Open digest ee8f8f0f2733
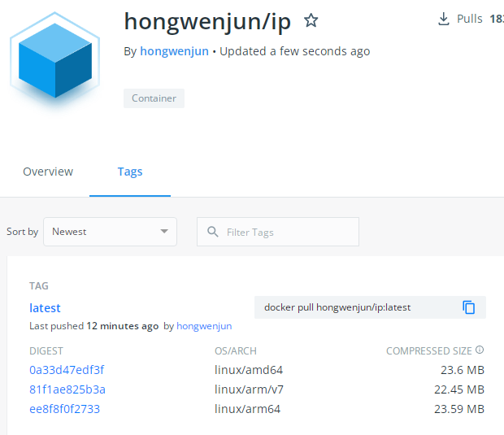The image size is (504, 435). coord(64,409)
